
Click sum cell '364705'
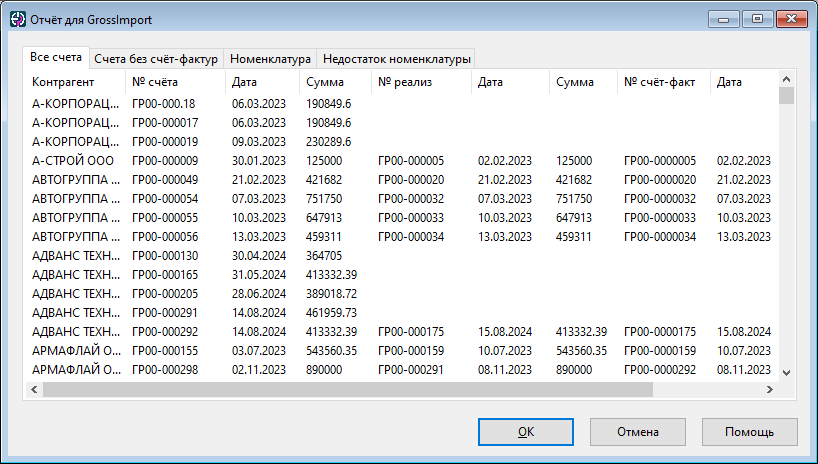click(324, 256)
